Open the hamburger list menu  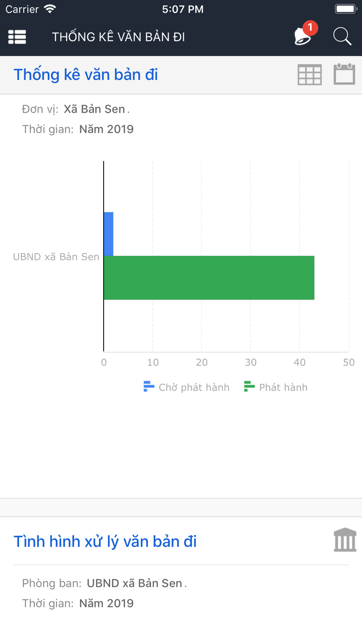coord(17,37)
